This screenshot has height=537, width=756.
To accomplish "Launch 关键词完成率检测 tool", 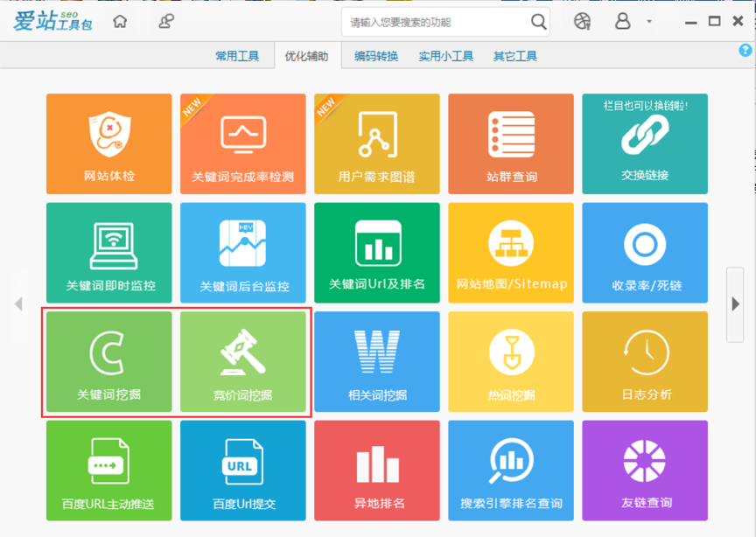I will (x=243, y=143).
